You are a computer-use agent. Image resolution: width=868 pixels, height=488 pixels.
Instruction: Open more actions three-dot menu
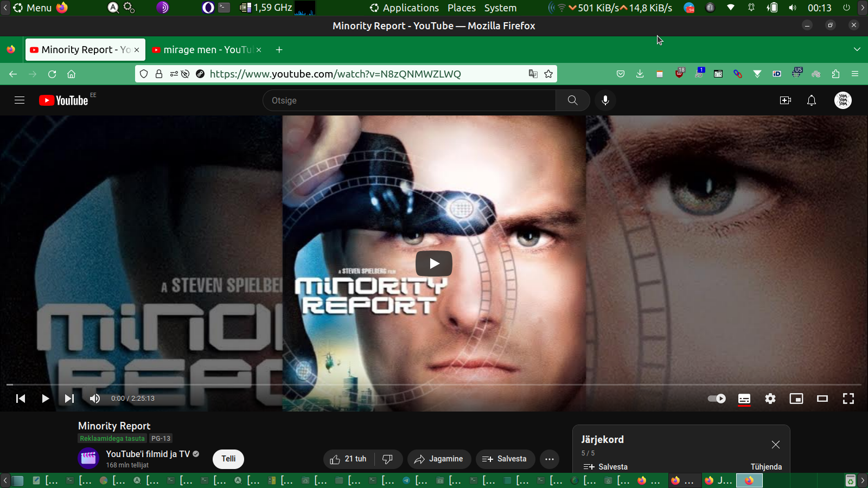pos(550,459)
